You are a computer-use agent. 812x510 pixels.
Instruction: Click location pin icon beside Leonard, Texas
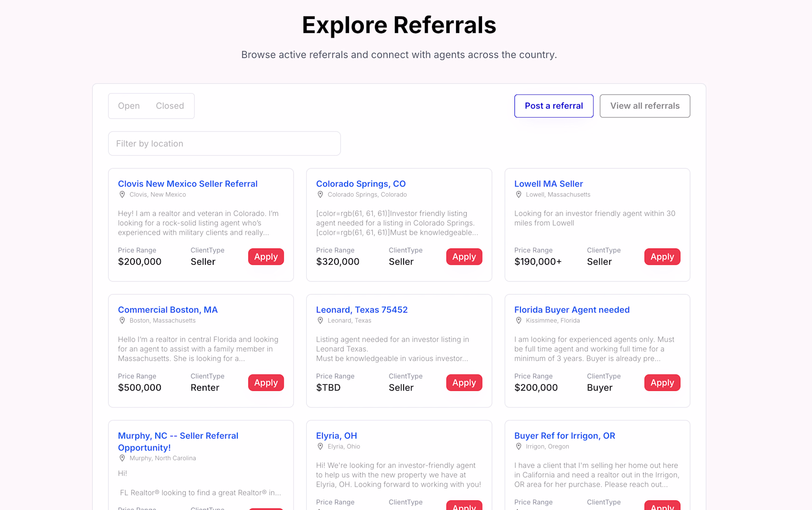pyautogui.click(x=320, y=320)
